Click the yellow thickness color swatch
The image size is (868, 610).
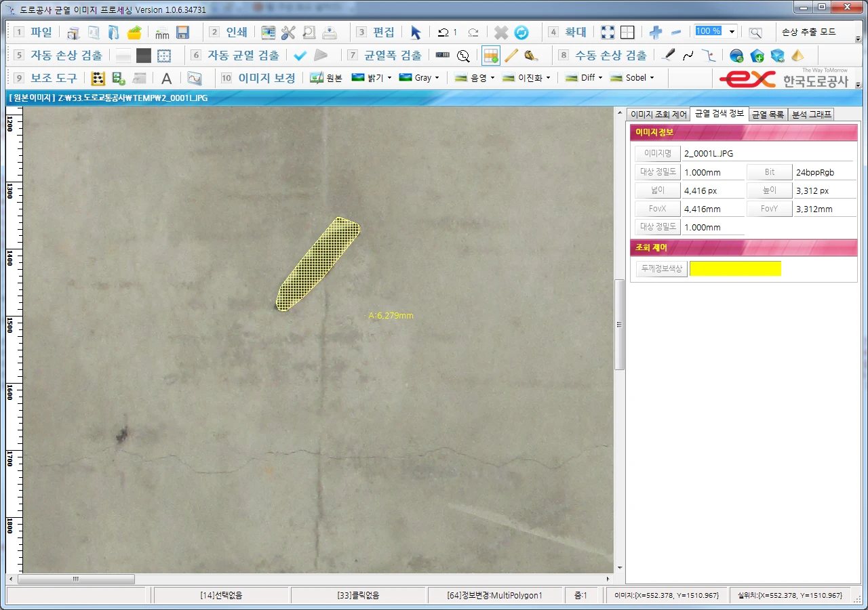[735, 269]
